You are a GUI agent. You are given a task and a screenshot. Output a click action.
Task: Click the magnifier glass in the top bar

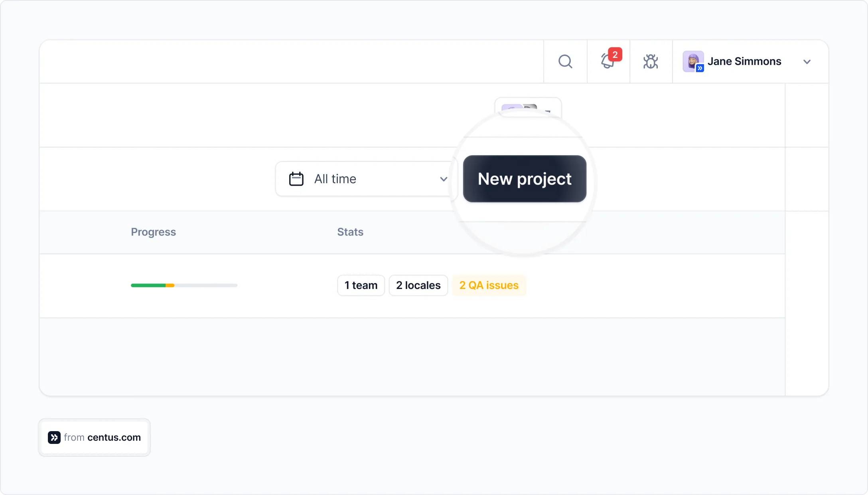click(x=565, y=61)
